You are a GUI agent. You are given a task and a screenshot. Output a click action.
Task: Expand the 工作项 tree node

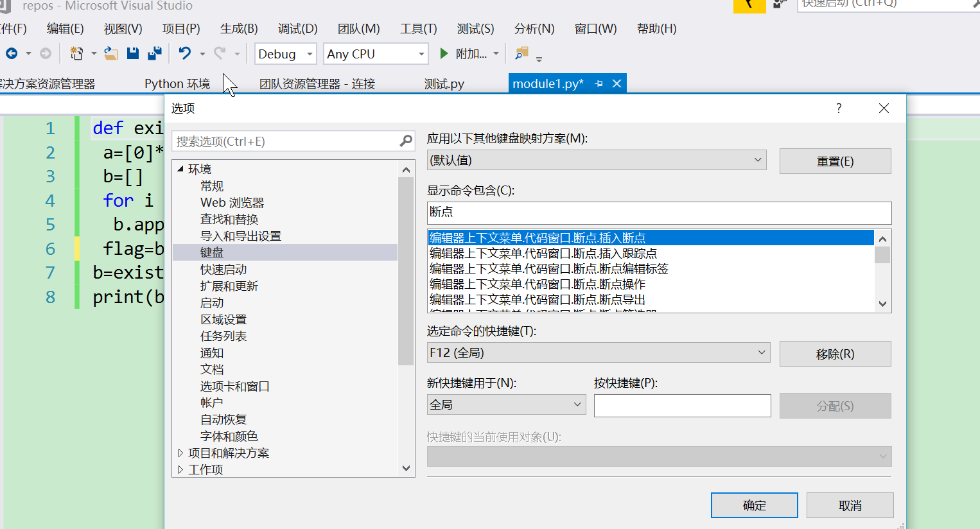(180, 469)
